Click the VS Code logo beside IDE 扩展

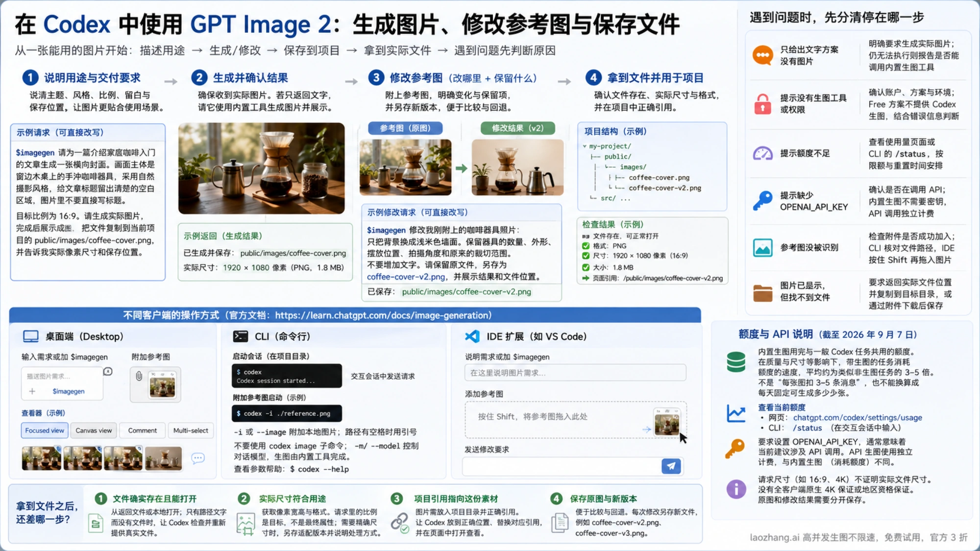472,336
